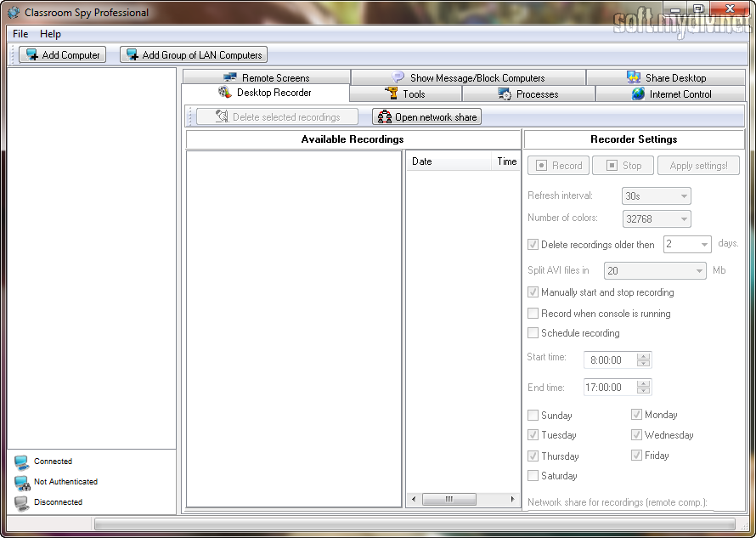Image resolution: width=756 pixels, height=538 pixels.
Task: Switch to the Remote Screens tab
Action: [x=267, y=77]
